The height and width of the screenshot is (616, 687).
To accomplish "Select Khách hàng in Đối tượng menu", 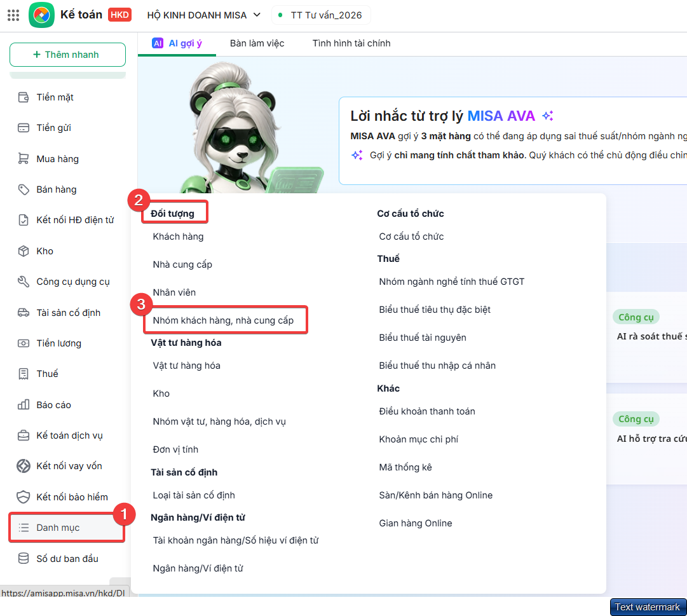I will coord(179,236).
